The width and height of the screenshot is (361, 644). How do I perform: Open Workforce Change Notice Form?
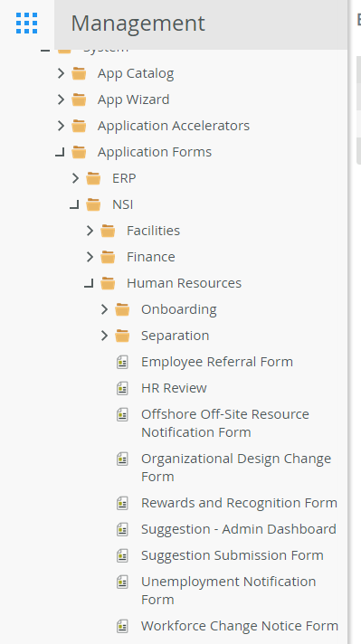[240, 626]
